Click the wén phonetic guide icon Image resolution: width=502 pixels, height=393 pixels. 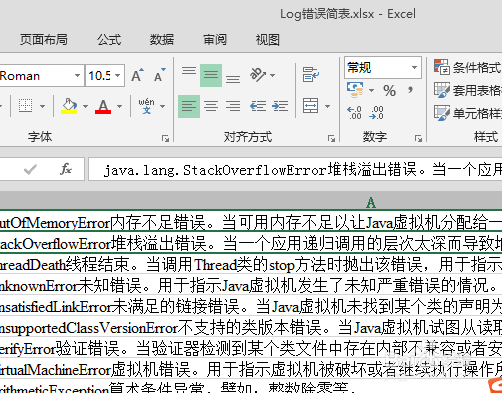146,106
